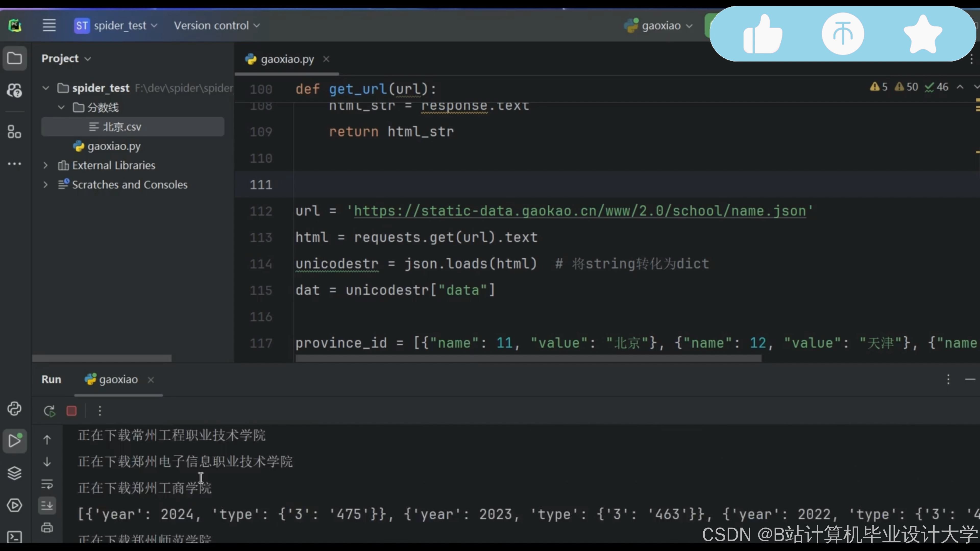980x551 pixels.
Task: Open the gaokao.cn name.json URL link
Action: pos(580,211)
